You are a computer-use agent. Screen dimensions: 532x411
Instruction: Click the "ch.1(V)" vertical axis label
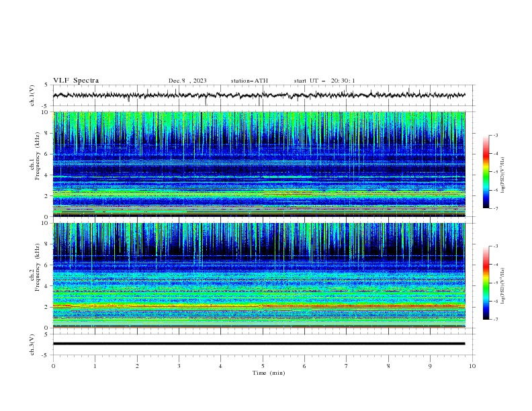pyautogui.click(x=32, y=95)
